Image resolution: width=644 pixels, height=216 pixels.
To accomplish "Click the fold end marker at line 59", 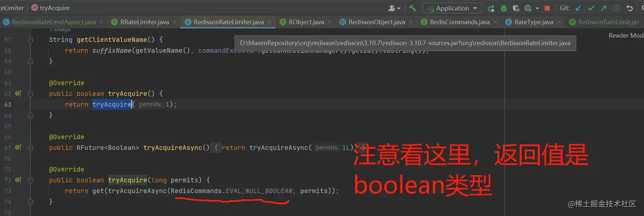I will pyautogui.click(x=31, y=61).
